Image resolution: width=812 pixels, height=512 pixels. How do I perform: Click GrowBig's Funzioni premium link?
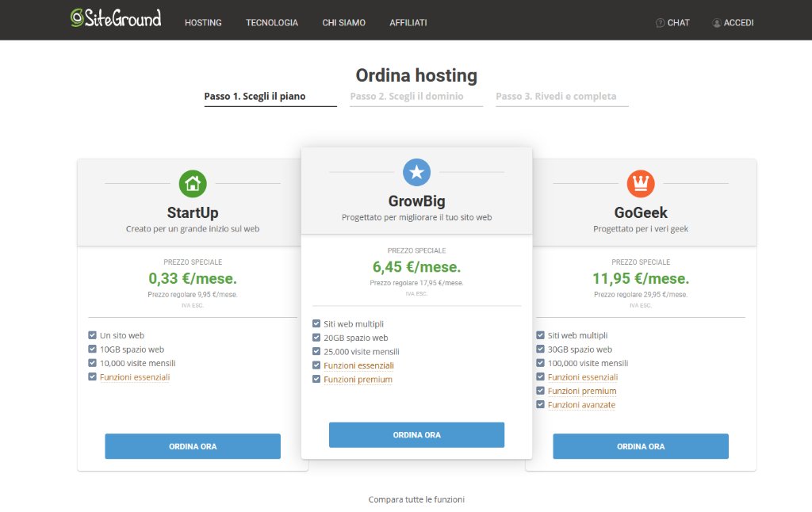point(358,380)
